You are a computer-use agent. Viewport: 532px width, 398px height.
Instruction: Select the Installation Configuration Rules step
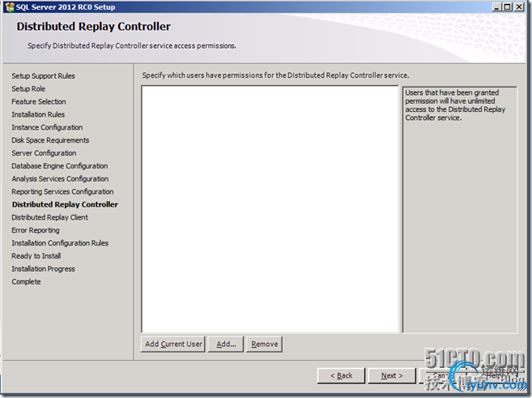60,243
